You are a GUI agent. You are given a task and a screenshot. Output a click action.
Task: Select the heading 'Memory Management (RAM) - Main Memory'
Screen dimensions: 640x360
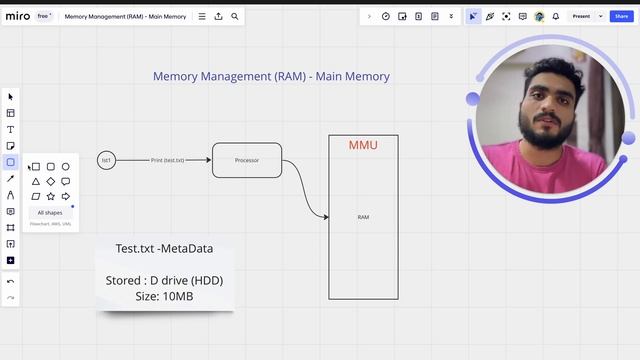pyautogui.click(x=271, y=76)
